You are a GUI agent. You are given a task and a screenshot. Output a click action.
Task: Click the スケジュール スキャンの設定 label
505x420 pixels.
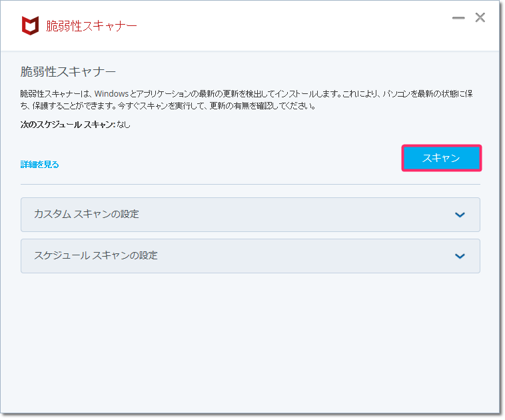(96, 255)
